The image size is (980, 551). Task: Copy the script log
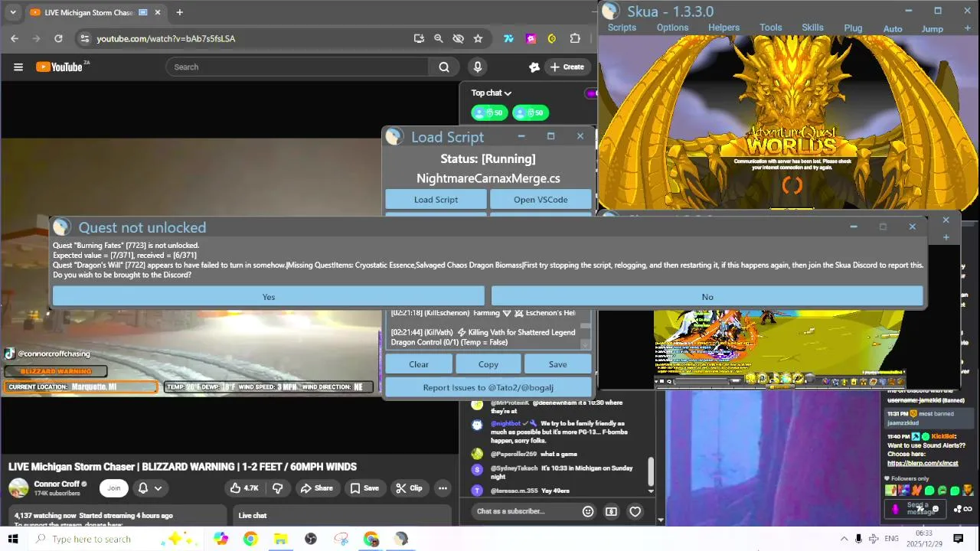(488, 364)
